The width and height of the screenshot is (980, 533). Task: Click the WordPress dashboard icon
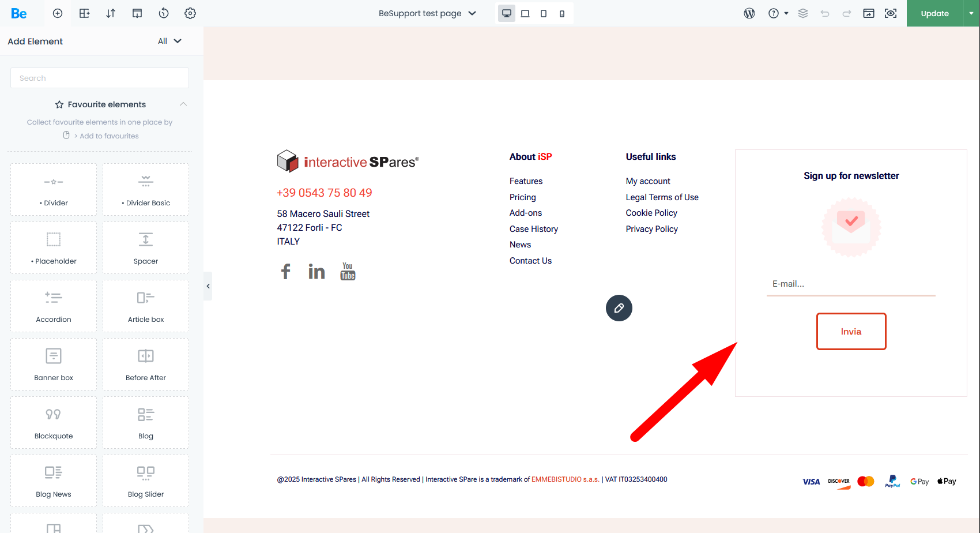click(x=749, y=13)
